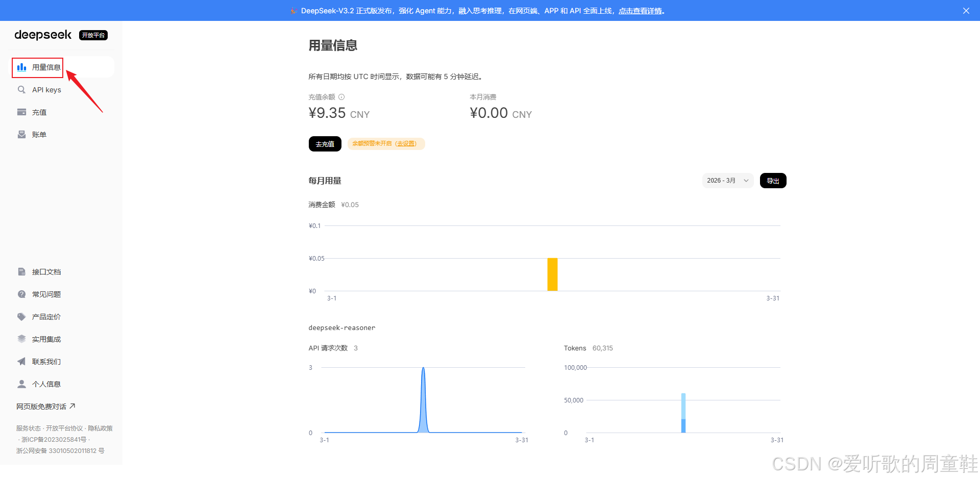
Task: Click the deepseek logo
Action: point(43,35)
